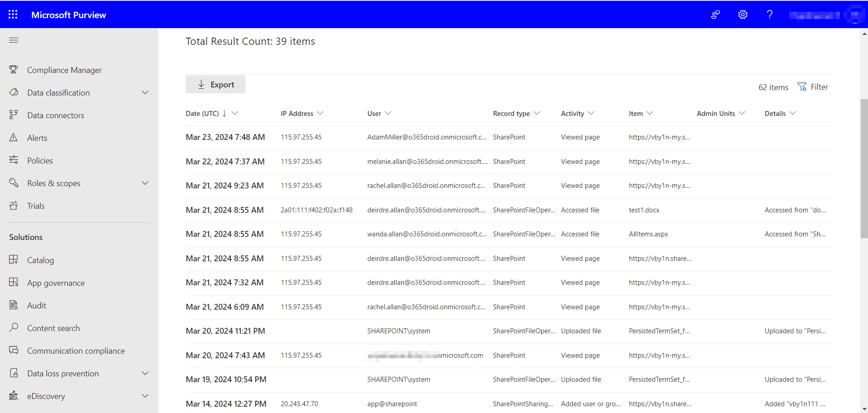Viewport: 868px width, 413px height.
Task: Expand Data classification section
Action: (145, 92)
